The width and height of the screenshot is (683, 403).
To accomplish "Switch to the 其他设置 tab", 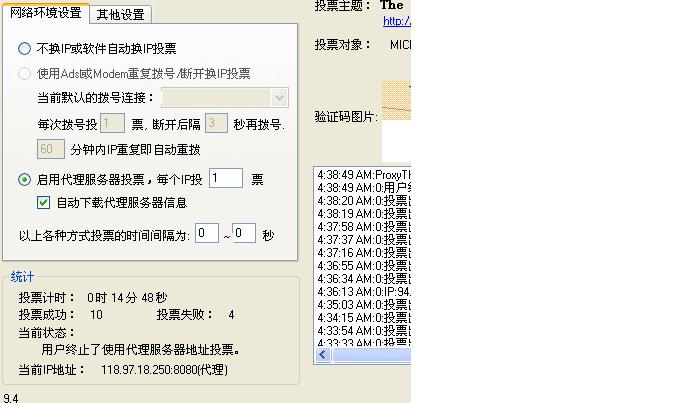I will pyautogui.click(x=121, y=14).
